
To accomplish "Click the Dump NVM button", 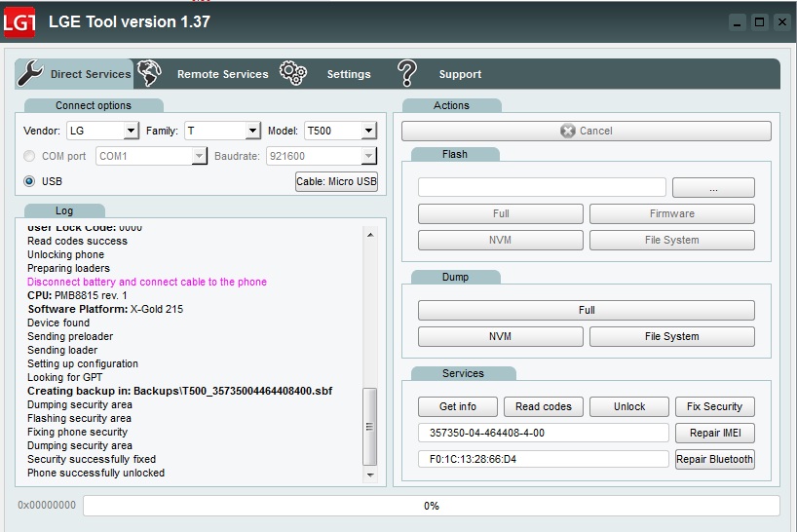I will 500,336.
